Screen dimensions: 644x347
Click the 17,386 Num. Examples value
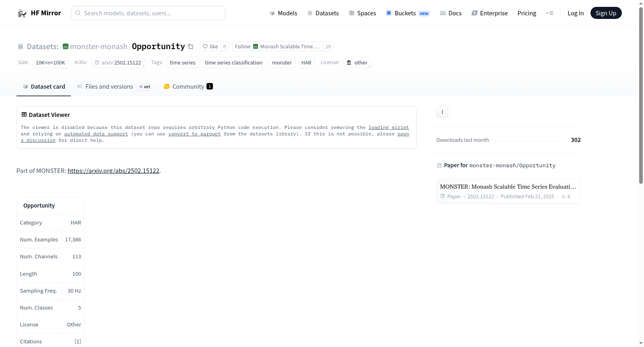pyautogui.click(x=73, y=240)
